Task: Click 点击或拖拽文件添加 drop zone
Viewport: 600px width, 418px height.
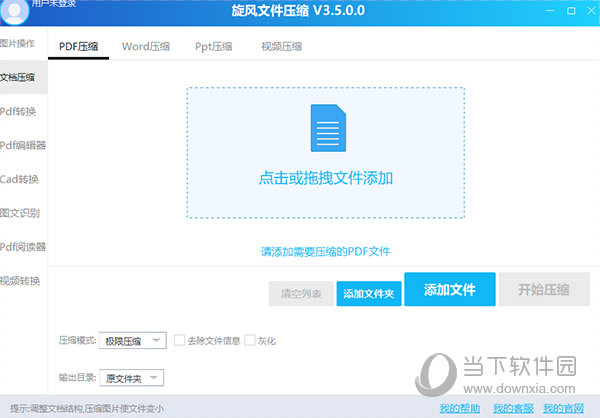Action: pyautogui.click(x=326, y=153)
